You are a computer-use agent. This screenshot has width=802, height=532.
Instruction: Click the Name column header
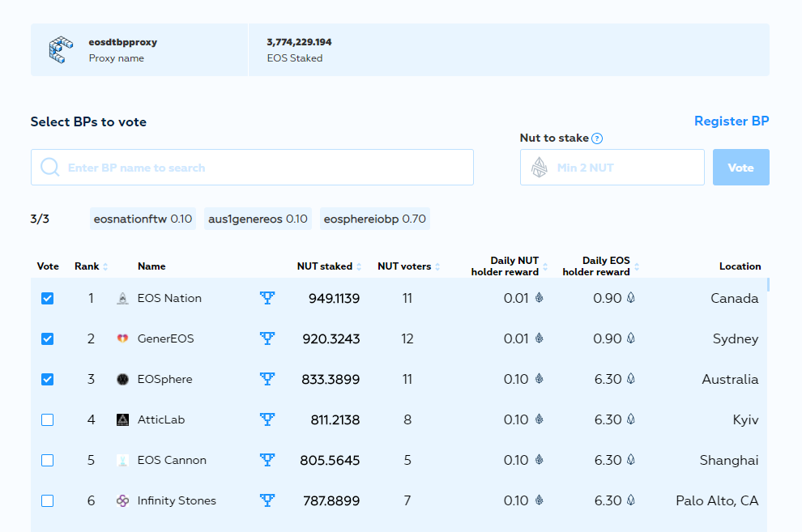[x=151, y=266]
